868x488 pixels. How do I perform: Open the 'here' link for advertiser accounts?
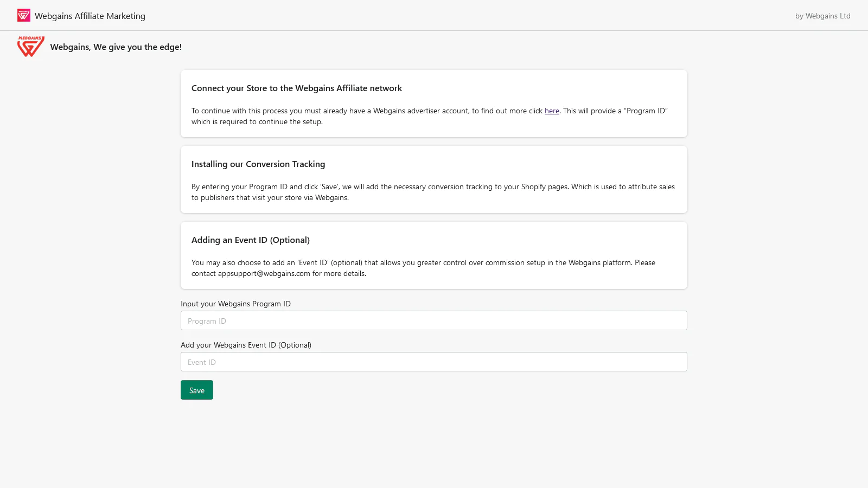552,111
